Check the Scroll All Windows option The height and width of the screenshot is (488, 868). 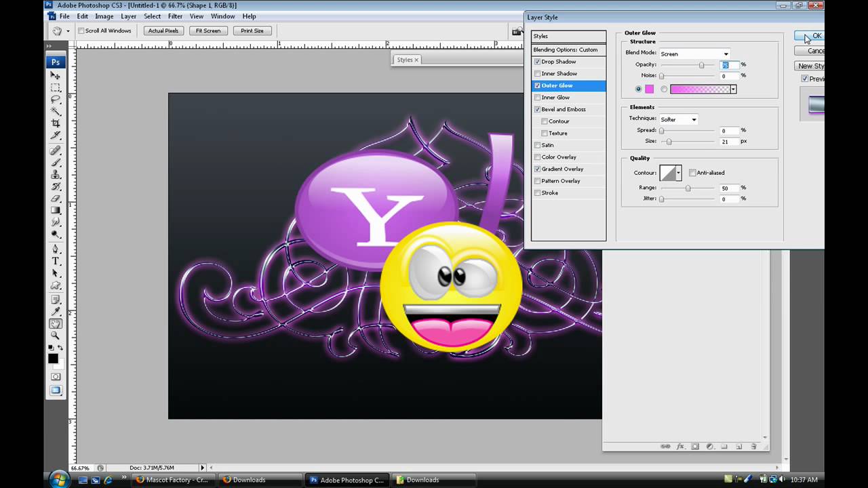pos(81,30)
